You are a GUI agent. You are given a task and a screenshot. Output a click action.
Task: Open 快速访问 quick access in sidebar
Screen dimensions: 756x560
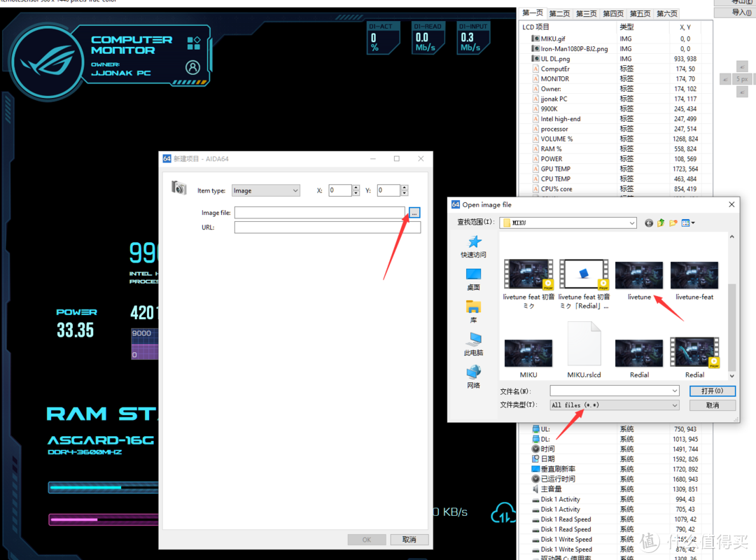(474, 246)
